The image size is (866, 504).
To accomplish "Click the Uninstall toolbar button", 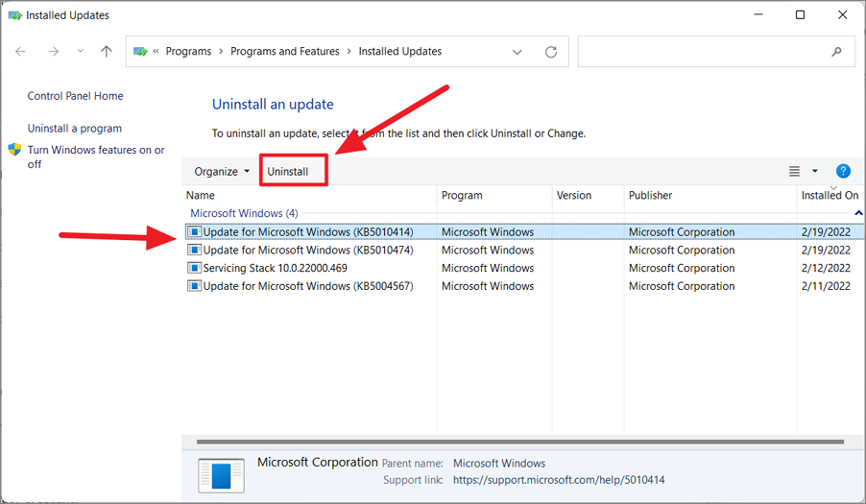I will (x=288, y=171).
